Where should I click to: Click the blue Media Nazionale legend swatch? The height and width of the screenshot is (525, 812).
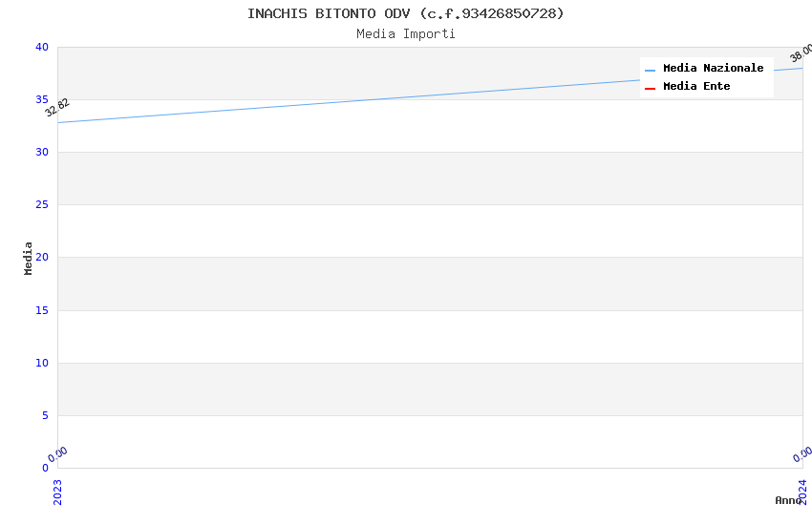(651, 70)
